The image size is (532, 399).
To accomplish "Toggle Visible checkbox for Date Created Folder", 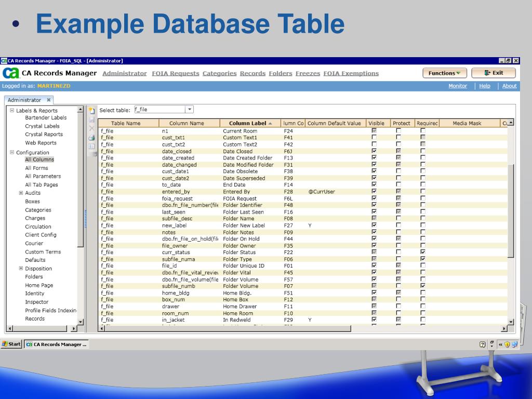I will (x=374, y=157).
